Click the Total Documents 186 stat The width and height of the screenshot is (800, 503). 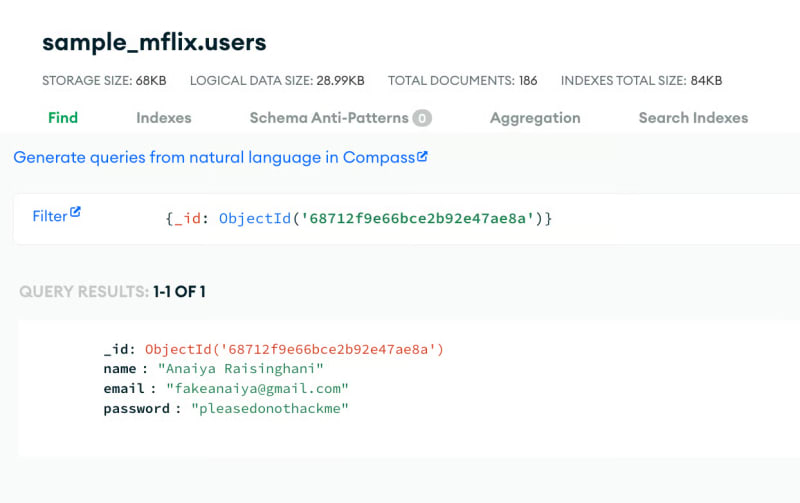[x=462, y=80]
